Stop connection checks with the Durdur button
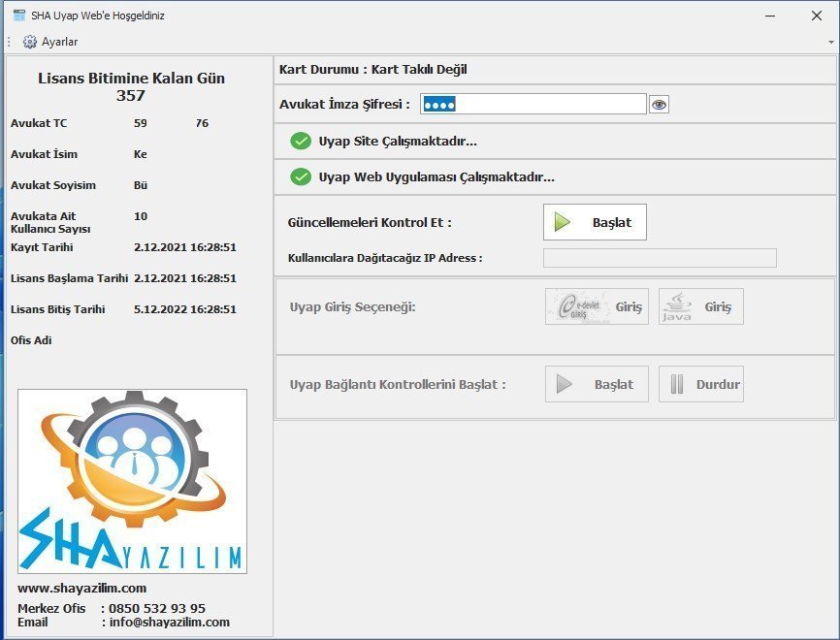The width and height of the screenshot is (840, 640). click(x=700, y=384)
